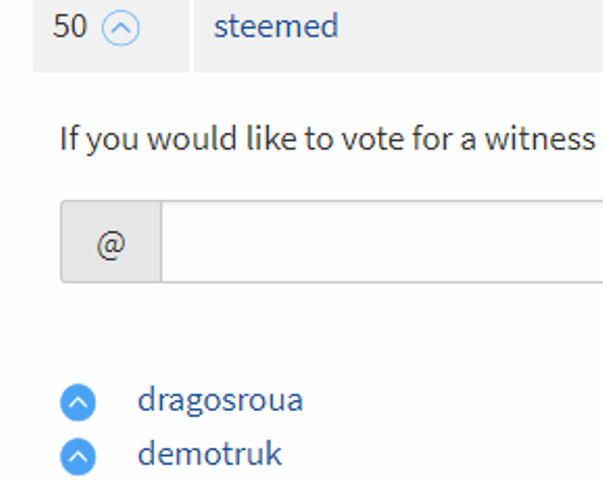Toggle off the vote for demotruk
Screen dimensions: 603x480
coord(78,457)
